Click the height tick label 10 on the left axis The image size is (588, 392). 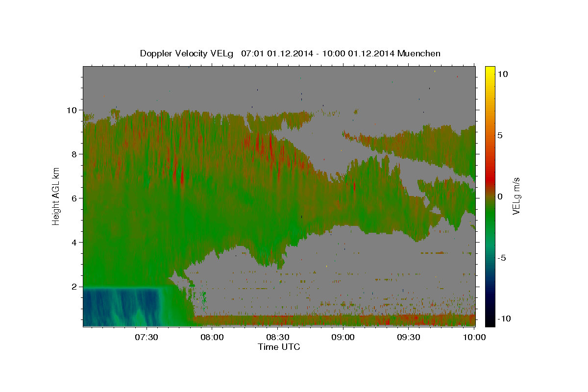(x=72, y=110)
